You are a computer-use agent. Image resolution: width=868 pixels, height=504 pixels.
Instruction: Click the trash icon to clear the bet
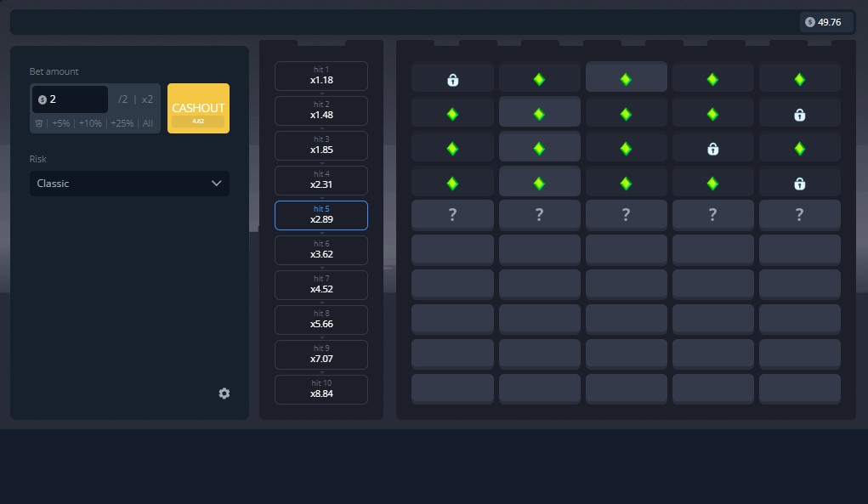point(39,123)
